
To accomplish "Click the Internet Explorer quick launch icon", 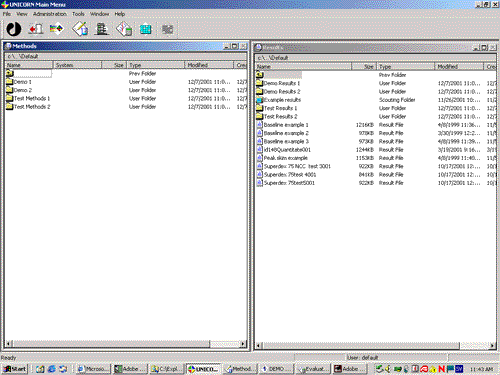I will point(52,369).
